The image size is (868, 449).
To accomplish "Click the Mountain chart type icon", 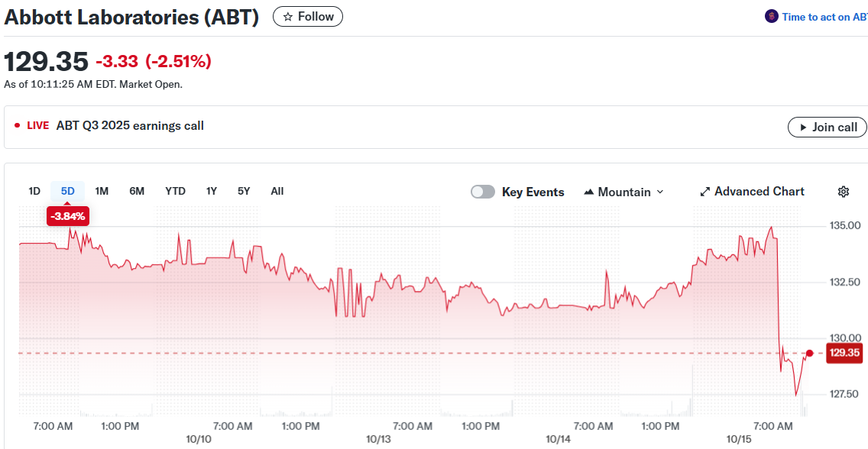I will pos(588,192).
